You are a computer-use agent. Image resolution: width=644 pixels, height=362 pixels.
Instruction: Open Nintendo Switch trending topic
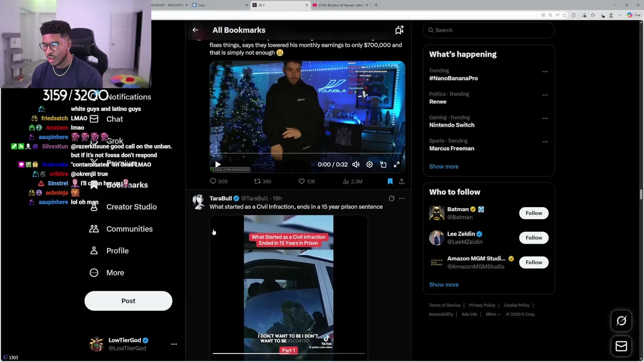(x=452, y=125)
